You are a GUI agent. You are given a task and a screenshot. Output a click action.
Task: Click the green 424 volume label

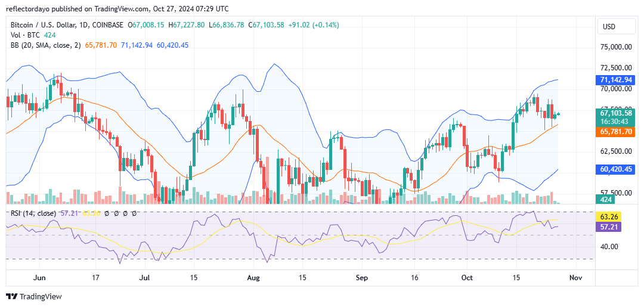tap(606, 200)
